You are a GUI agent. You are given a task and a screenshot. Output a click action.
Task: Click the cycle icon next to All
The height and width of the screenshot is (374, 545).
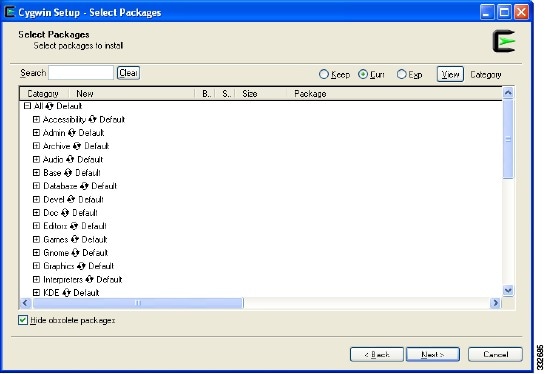point(49,106)
